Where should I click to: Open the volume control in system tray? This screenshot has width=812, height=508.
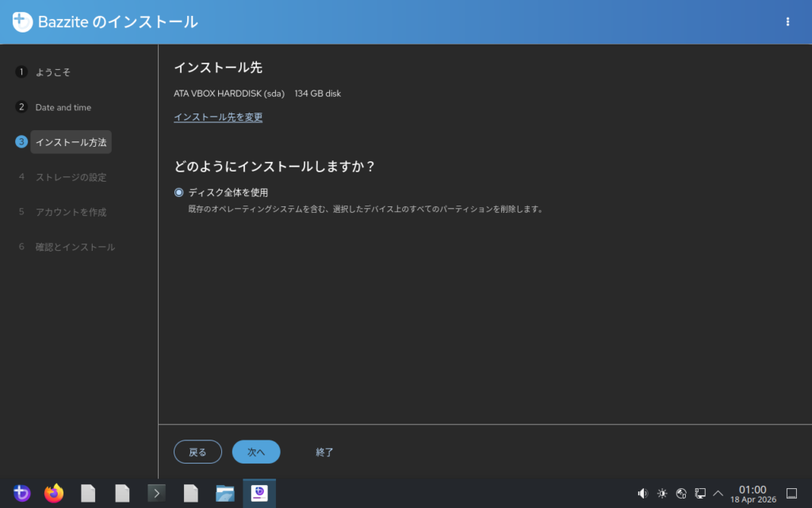pyautogui.click(x=643, y=493)
